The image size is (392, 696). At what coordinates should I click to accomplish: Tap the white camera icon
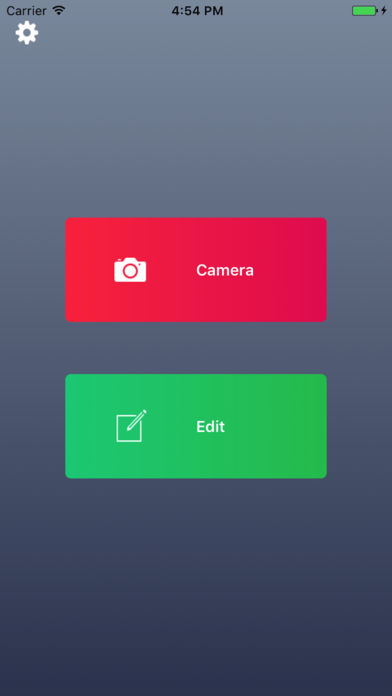[x=130, y=269]
